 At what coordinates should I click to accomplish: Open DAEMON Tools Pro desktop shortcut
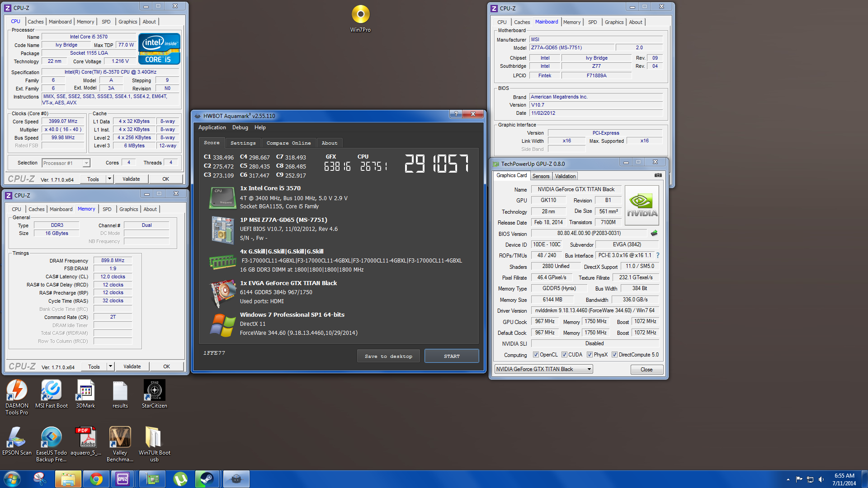[17, 397]
